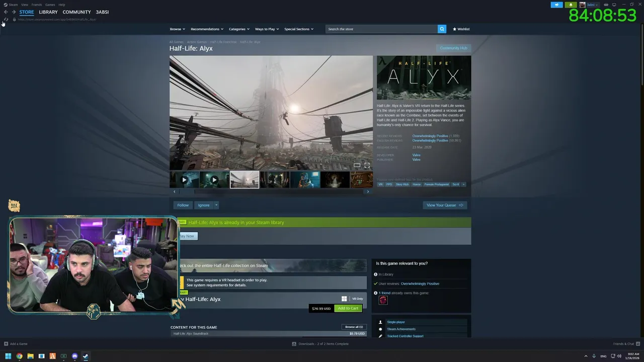Open the Story Rich tag
This screenshot has width=644, height=362.
[403, 185]
